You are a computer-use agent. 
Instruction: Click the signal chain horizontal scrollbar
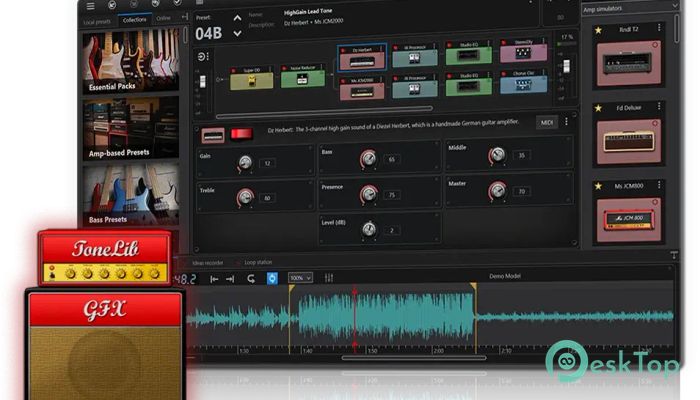pyautogui.click(x=325, y=112)
